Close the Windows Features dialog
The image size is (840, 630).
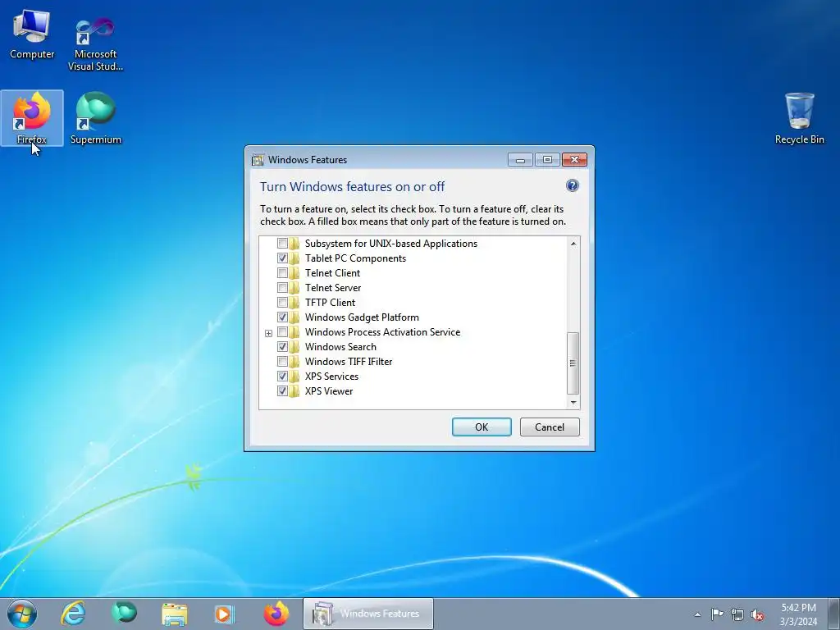(x=575, y=160)
